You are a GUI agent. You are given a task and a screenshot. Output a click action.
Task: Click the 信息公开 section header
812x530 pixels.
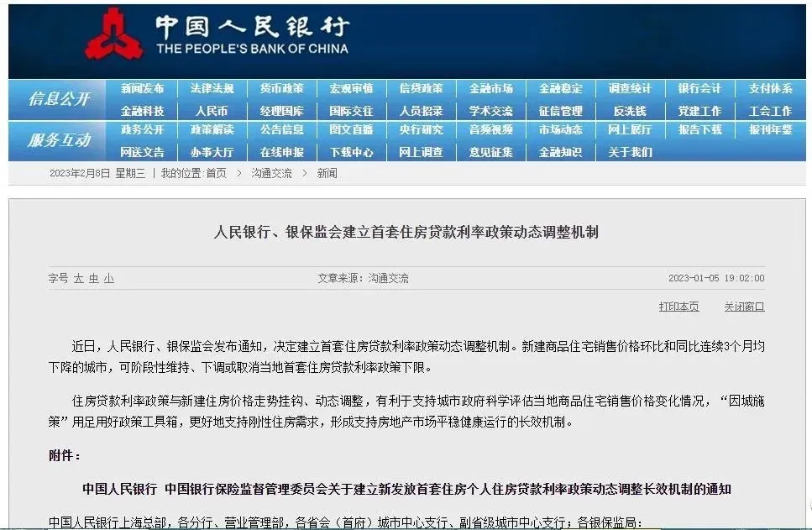[59, 98]
